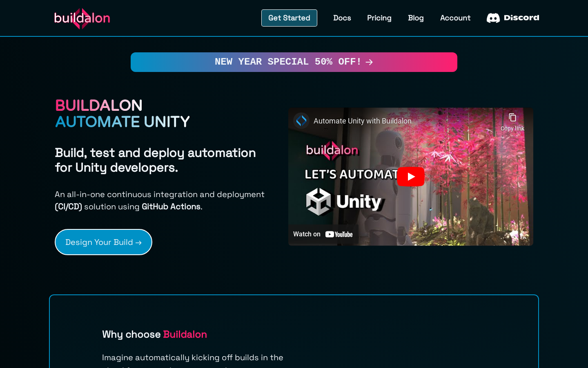Click the (CI/CD) text in description
This screenshot has width=588, height=368.
pos(69,206)
